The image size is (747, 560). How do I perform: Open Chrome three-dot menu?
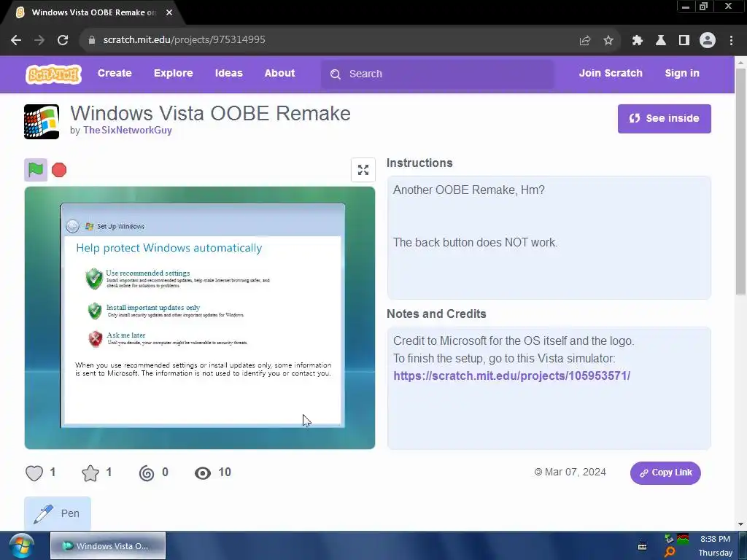point(731,41)
